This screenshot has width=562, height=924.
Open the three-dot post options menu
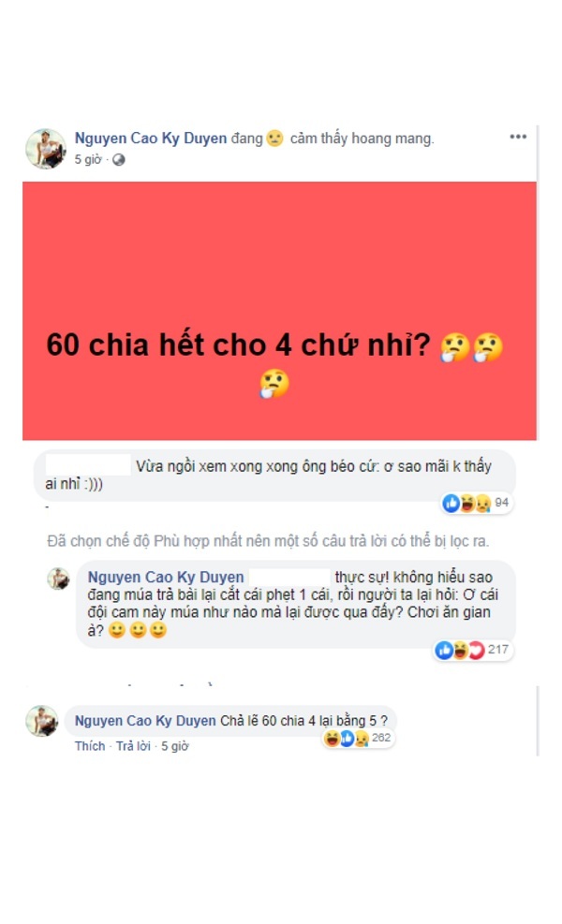tap(517, 137)
